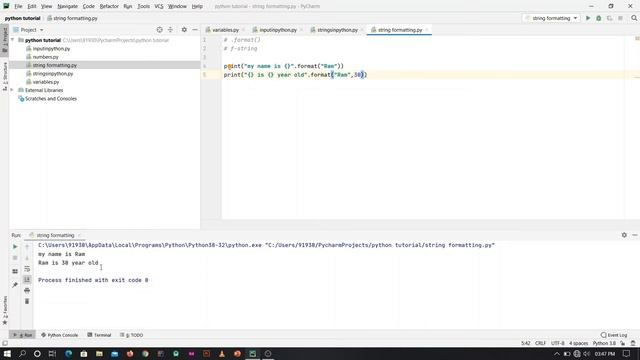Open the VCS menu
Viewport: 640px width, 360px height.
click(x=159, y=7)
